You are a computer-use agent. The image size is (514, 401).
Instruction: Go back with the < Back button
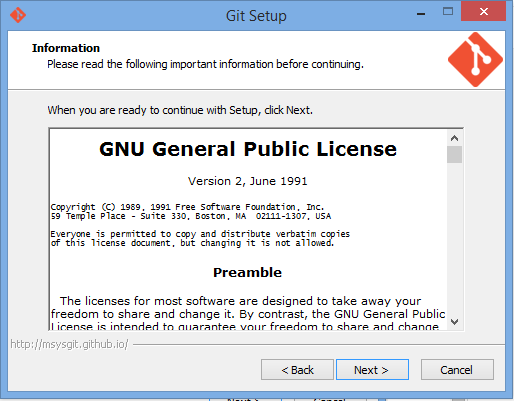(x=297, y=369)
